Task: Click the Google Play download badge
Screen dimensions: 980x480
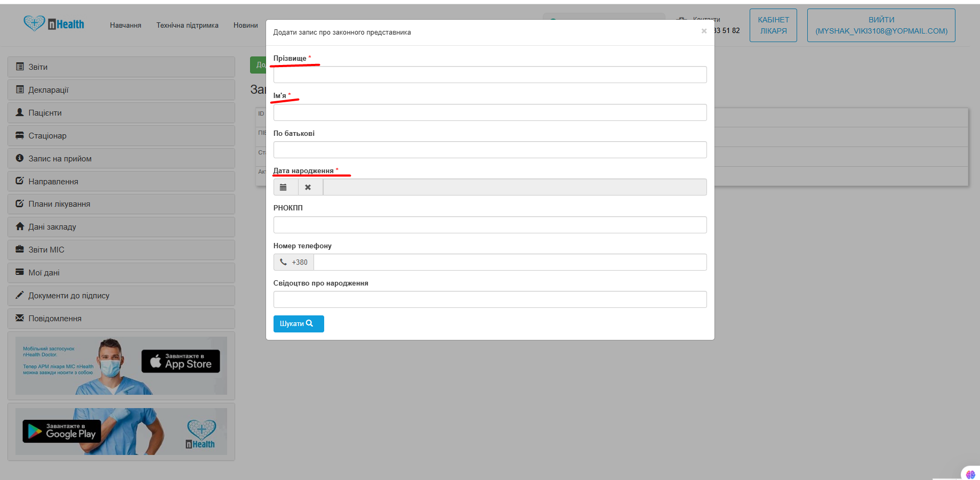Action: point(62,431)
